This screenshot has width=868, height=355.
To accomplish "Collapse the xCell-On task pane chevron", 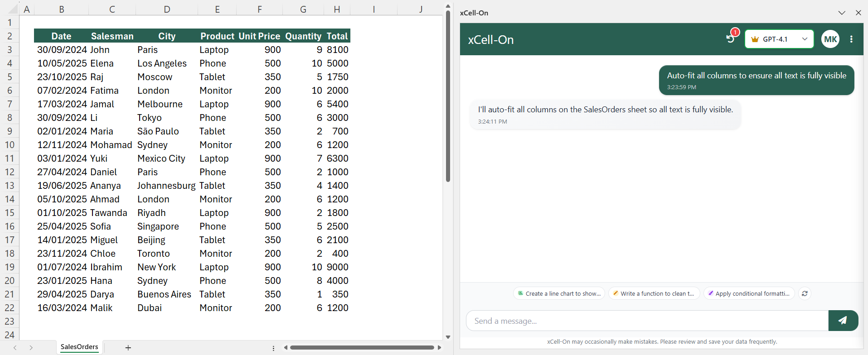I will [842, 13].
